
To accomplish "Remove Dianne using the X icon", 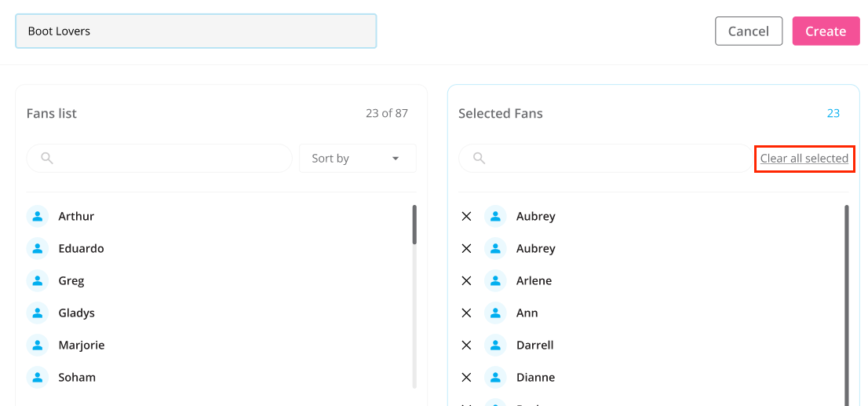I will pyautogui.click(x=466, y=377).
